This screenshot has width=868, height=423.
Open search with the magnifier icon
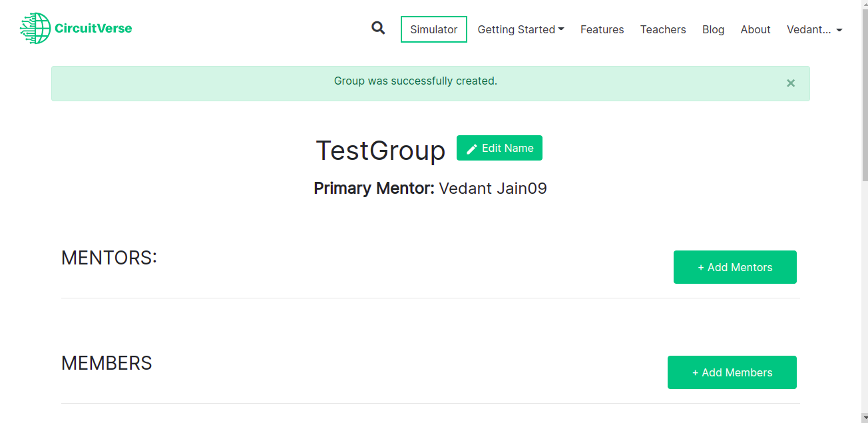click(x=378, y=28)
